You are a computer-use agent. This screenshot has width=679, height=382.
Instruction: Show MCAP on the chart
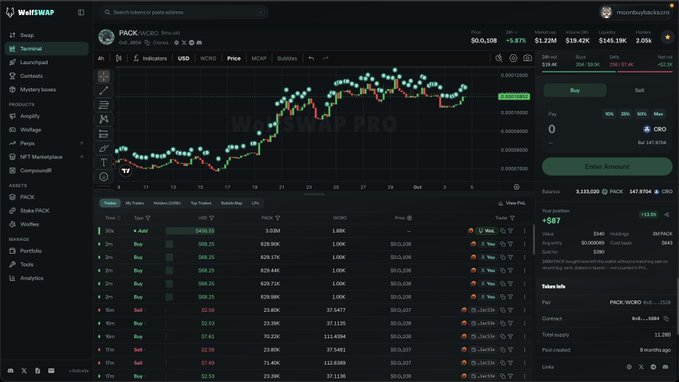click(x=259, y=58)
